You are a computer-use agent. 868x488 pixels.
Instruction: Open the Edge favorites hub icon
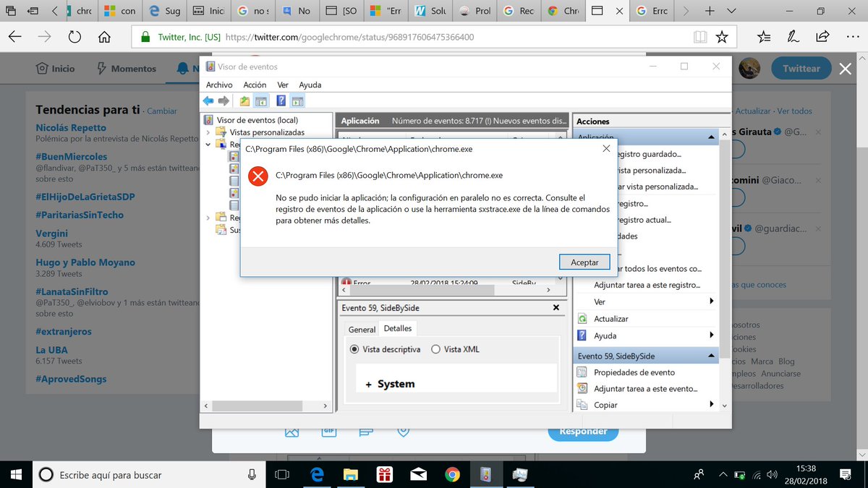tap(765, 37)
